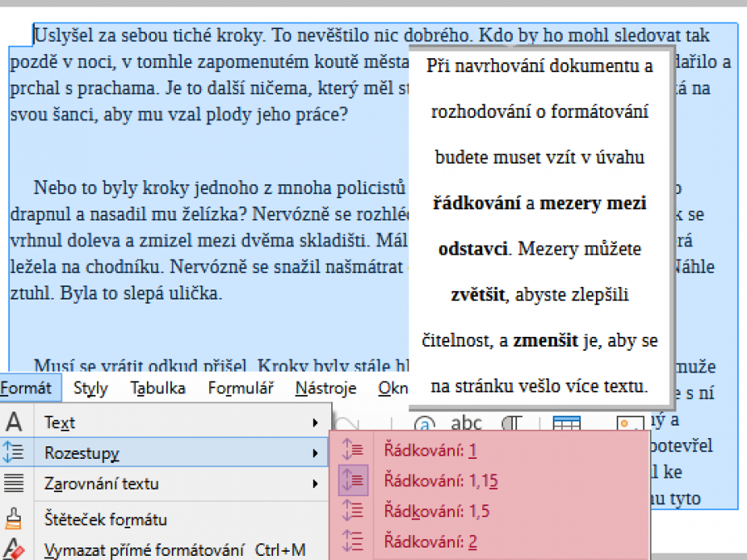Open the Zarovnání textu submenu
Image resolution: width=747 pixels, height=560 pixels.
(x=165, y=484)
